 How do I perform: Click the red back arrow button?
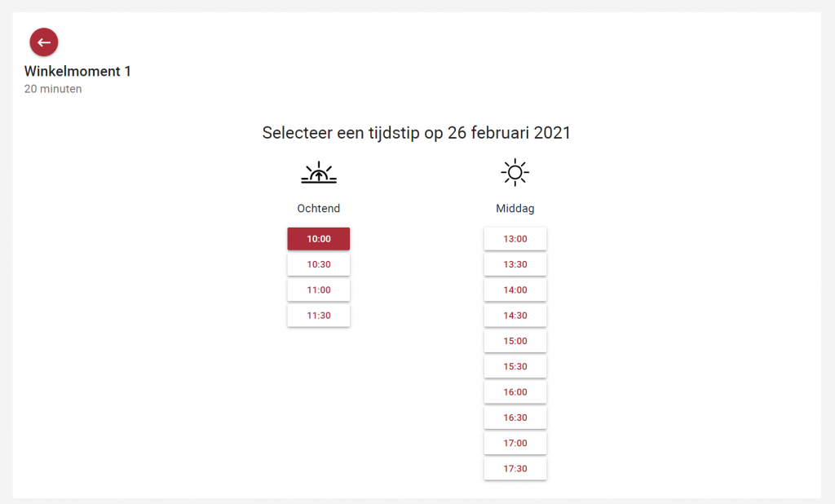pyautogui.click(x=44, y=42)
